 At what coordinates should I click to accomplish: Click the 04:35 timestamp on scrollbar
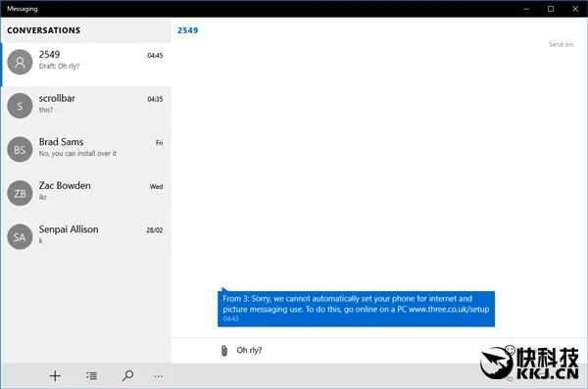coord(155,99)
